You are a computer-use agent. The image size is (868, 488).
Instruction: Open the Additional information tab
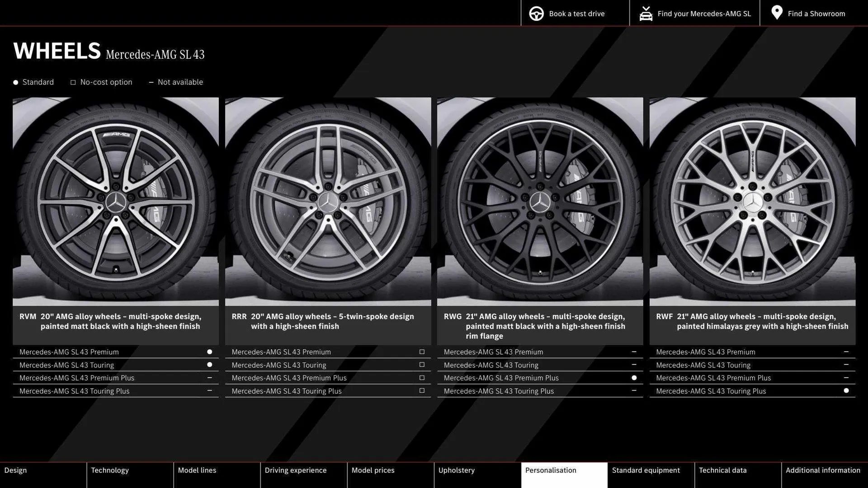[823, 470]
